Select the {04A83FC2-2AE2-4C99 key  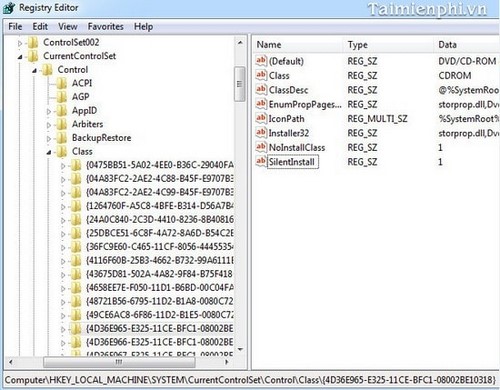point(159,193)
